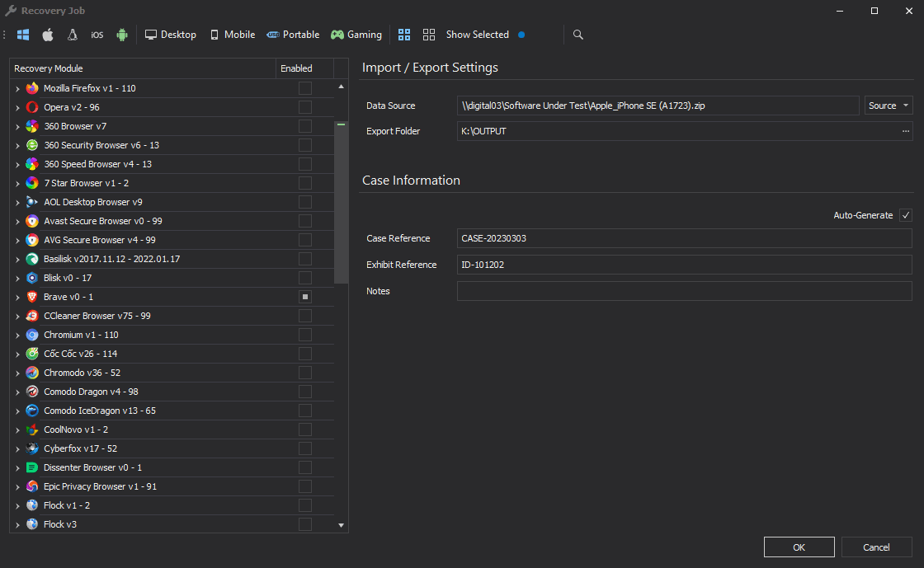Expand the Chromium v1 - 110 row
This screenshot has width=924, height=568.
[x=17, y=336]
